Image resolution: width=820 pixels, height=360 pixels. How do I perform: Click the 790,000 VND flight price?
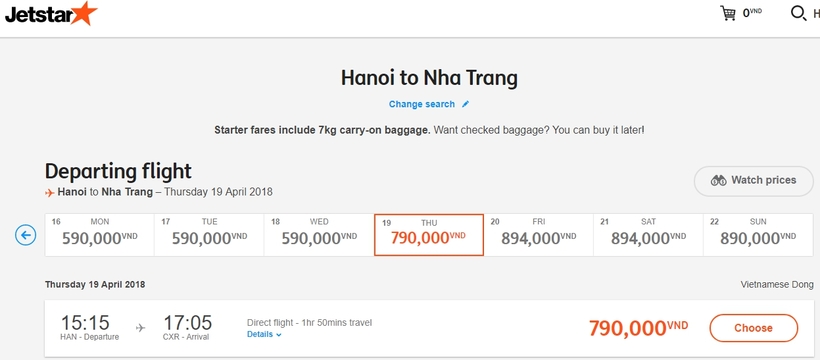point(638,328)
